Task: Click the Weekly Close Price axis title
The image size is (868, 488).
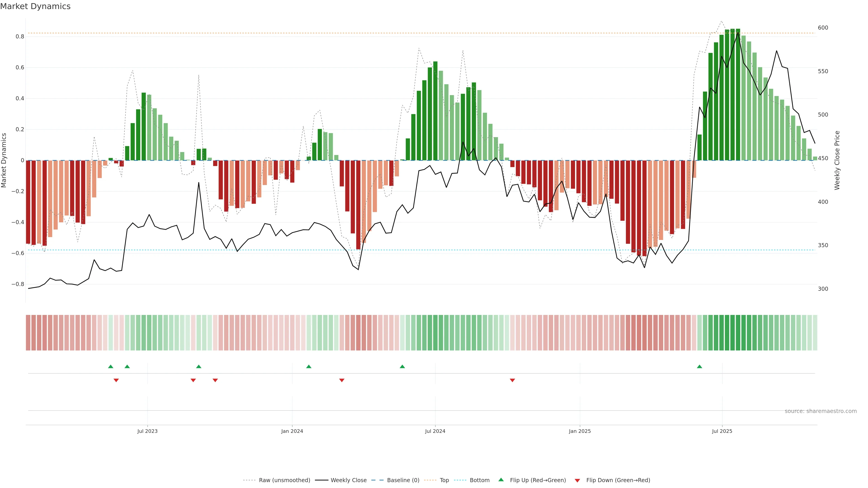Action: [x=837, y=160]
